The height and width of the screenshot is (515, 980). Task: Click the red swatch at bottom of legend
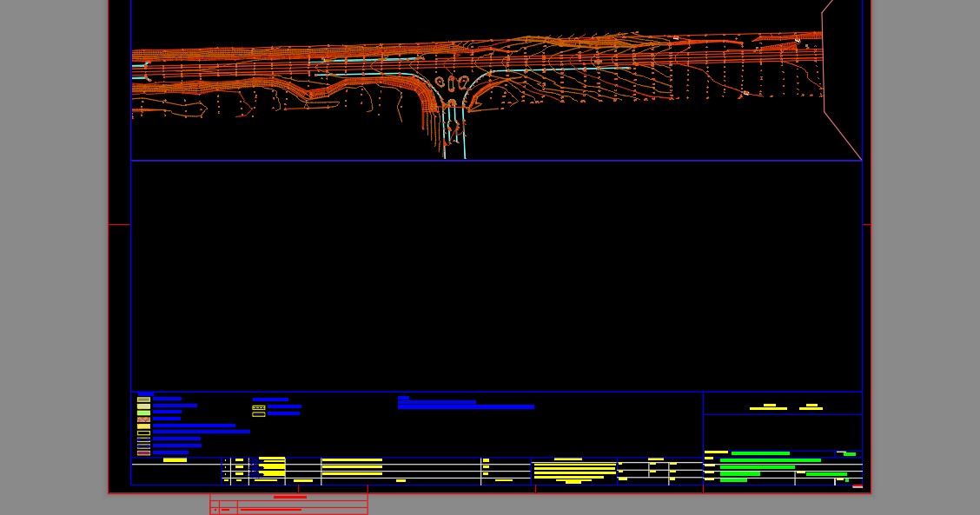click(x=143, y=452)
